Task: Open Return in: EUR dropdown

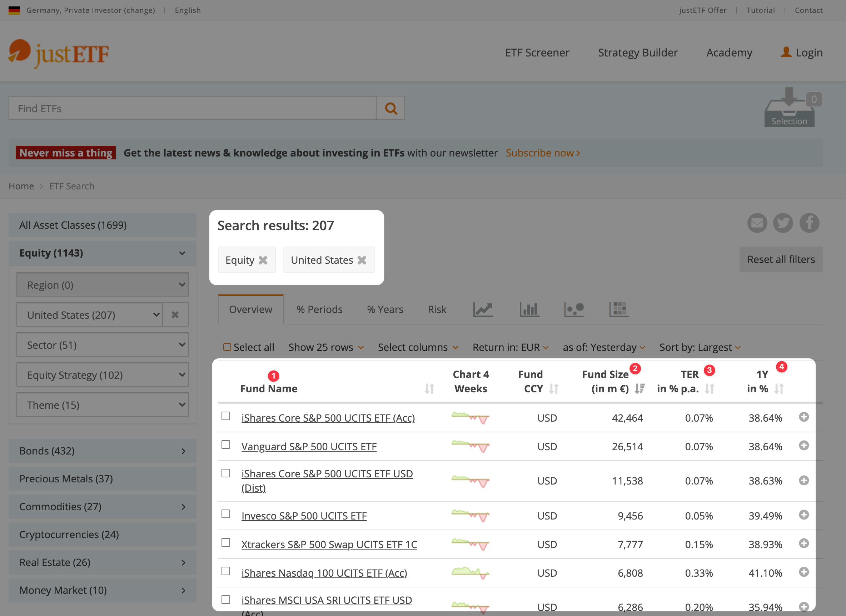Action: coord(511,347)
